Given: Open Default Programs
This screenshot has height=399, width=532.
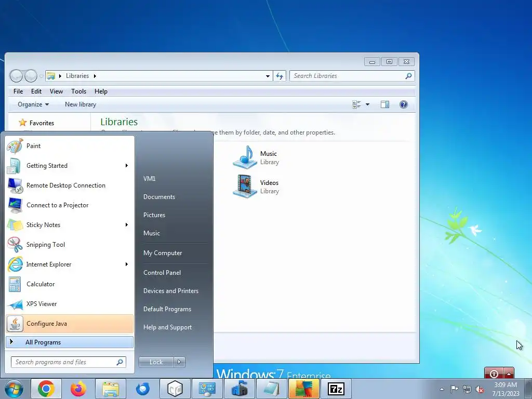Looking at the screenshot, I should click(167, 309).
